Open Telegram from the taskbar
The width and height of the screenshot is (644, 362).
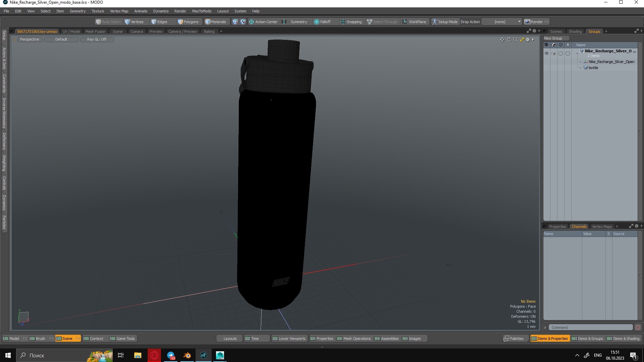tap(171, 355)
